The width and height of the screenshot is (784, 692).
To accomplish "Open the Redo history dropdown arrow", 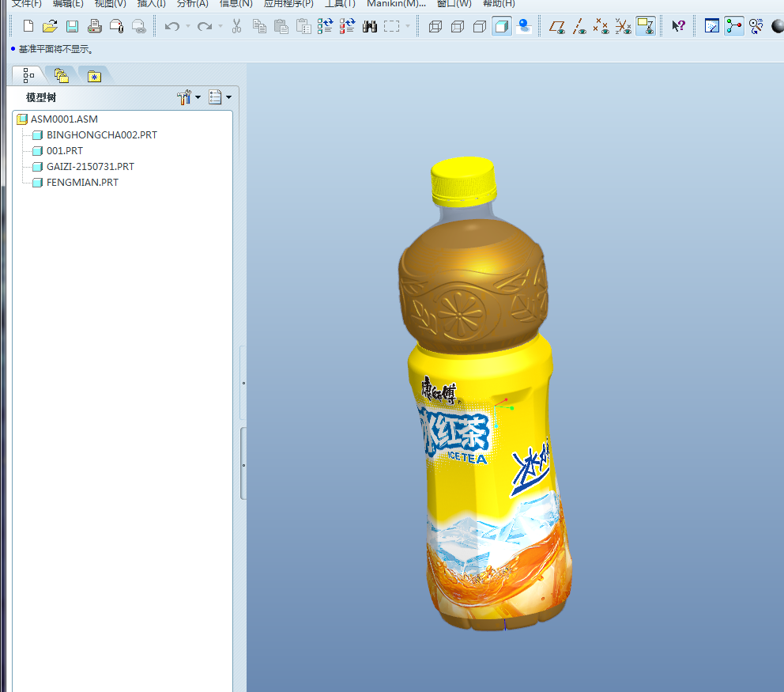I will pos(220,26).
